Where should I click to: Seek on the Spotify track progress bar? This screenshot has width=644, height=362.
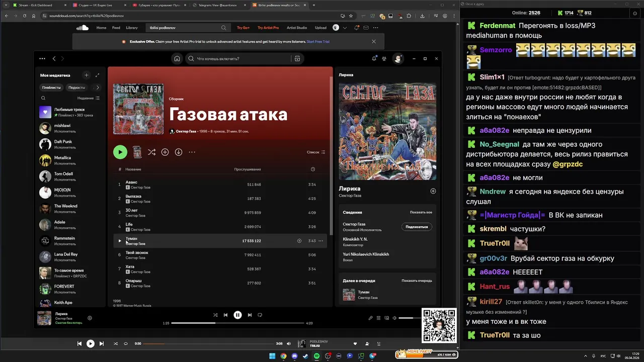point(237,323)
